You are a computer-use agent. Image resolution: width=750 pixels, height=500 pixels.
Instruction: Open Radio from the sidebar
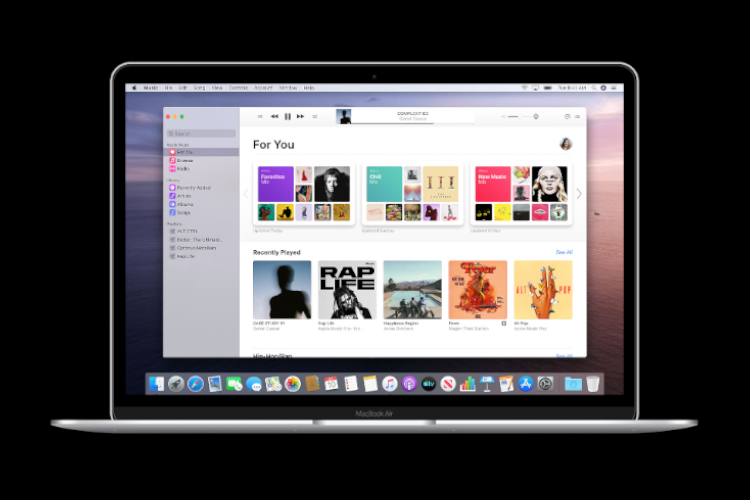pos(184,167)
